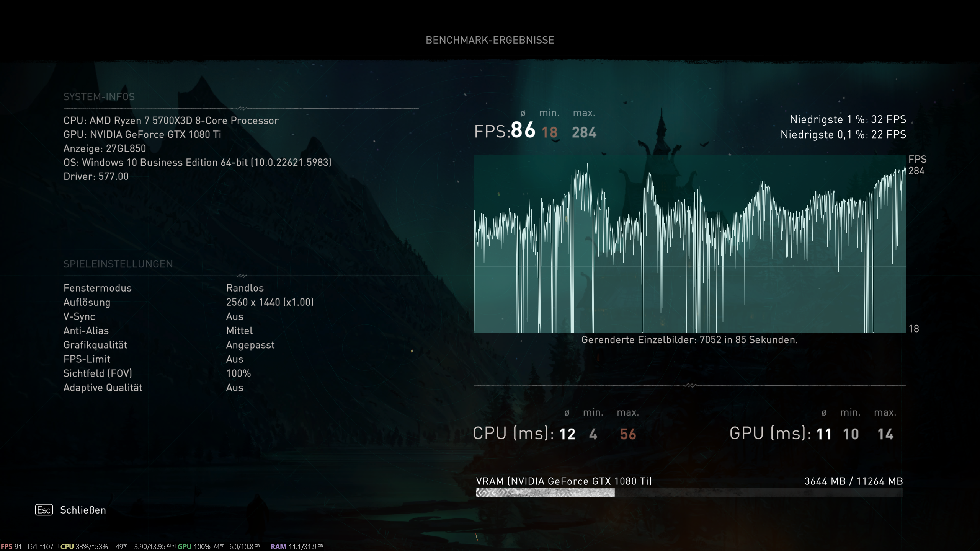Click the Adaptive Qualität Aus value
Image resolution: width=980 pixels, height=551 pixels.
click(234, 388)
